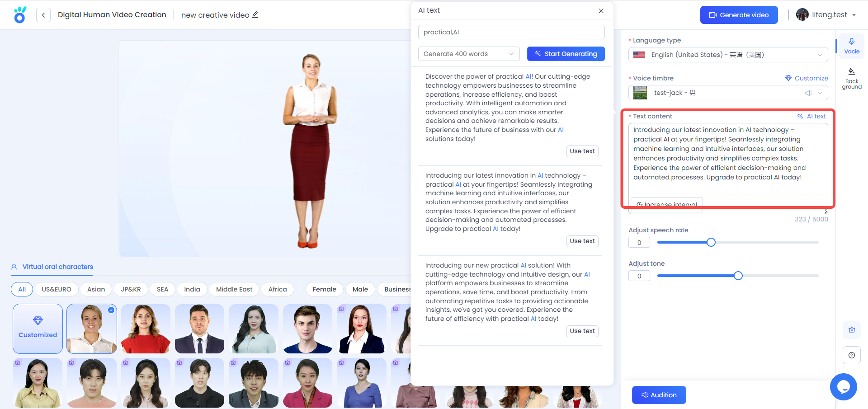
Task: Click the pencil icon to rename video
Action: pyautogui.click(x=255, y=14)
